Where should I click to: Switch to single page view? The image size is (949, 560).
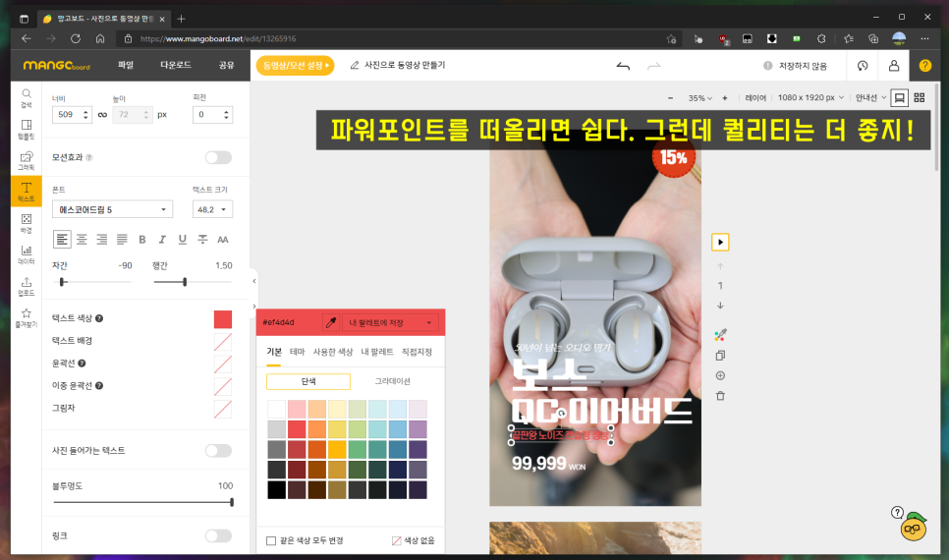click(x=899, y=97)
